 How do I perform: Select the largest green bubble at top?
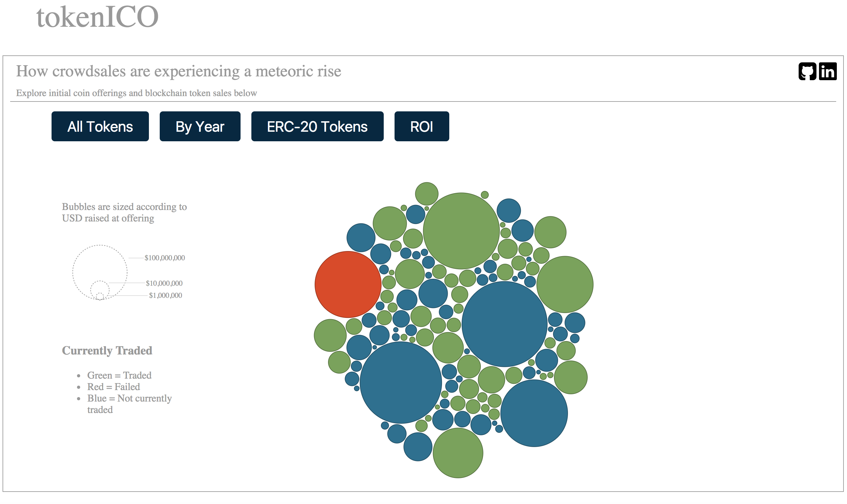pyautogui.click(x=461, y=231)
